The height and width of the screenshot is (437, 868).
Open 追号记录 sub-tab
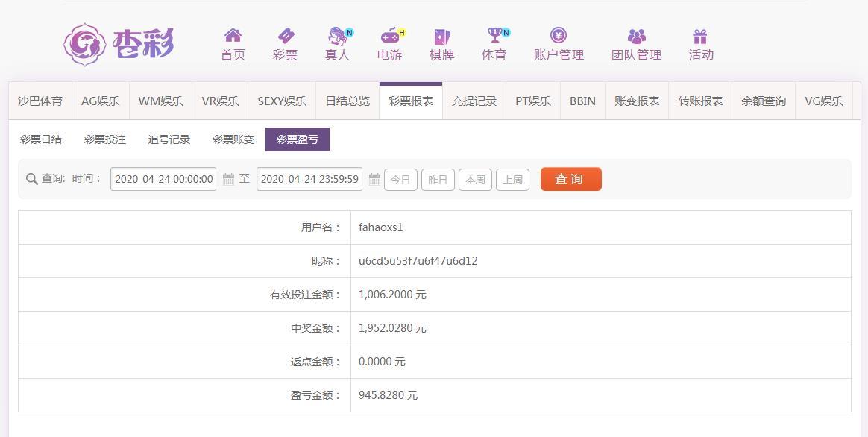(x=169, y=139)
